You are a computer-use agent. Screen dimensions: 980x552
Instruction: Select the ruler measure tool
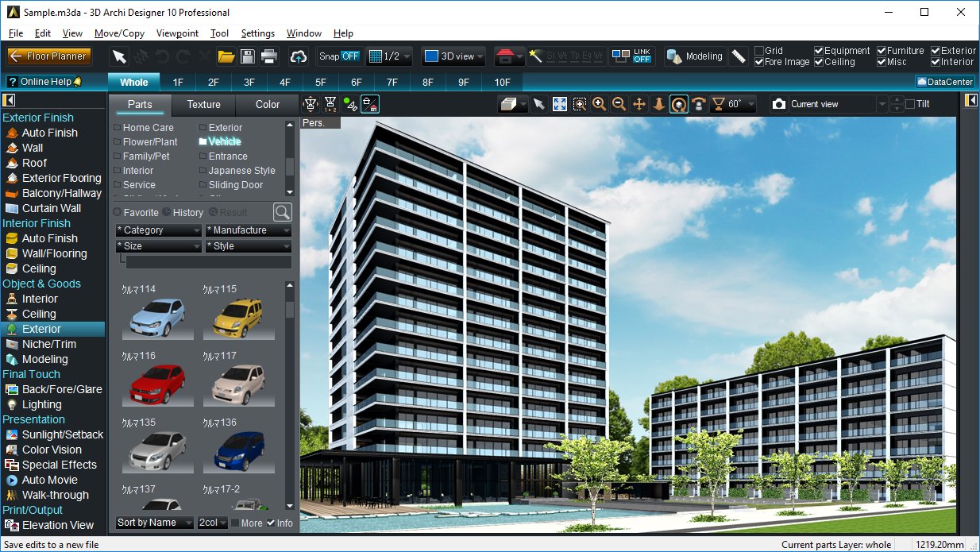click(739, 56)
